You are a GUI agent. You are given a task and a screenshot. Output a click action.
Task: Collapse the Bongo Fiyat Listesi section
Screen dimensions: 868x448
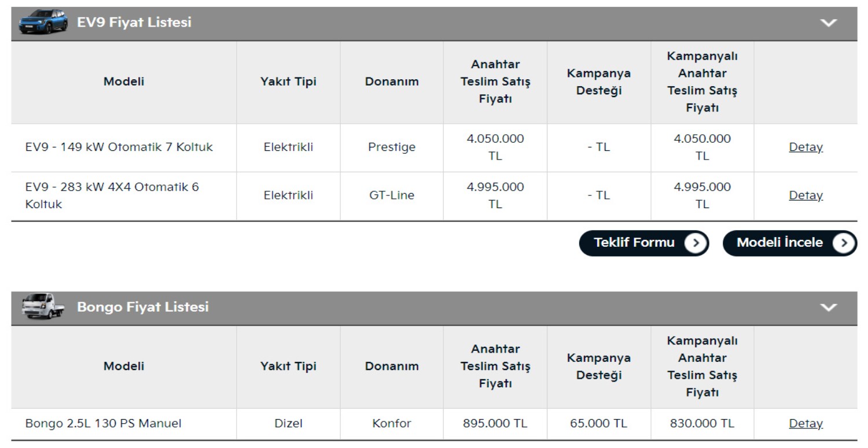(x=829, y=307)
